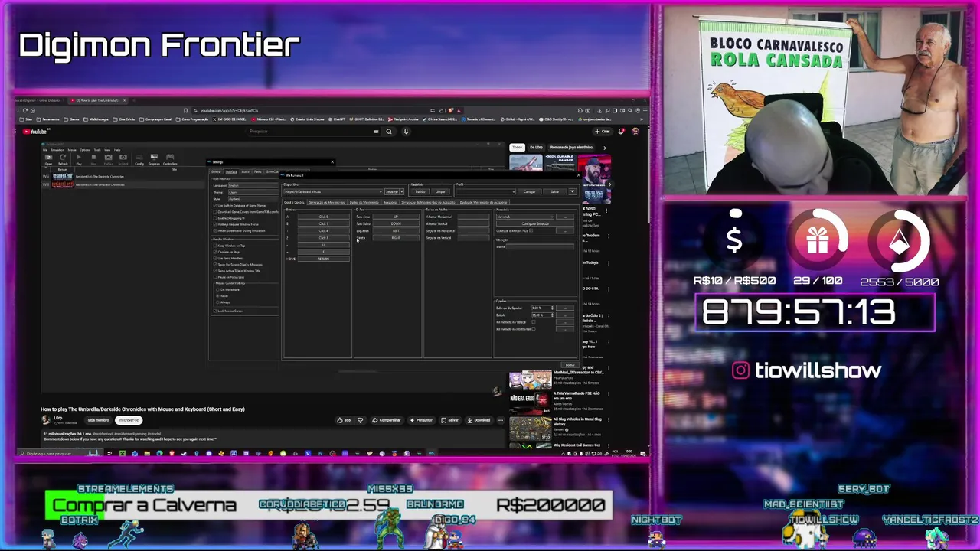The height and width of the screenshot is (551, 980).
Task: Toggle Lock Mouse Cursor checkbox
Action: point(215,311)
